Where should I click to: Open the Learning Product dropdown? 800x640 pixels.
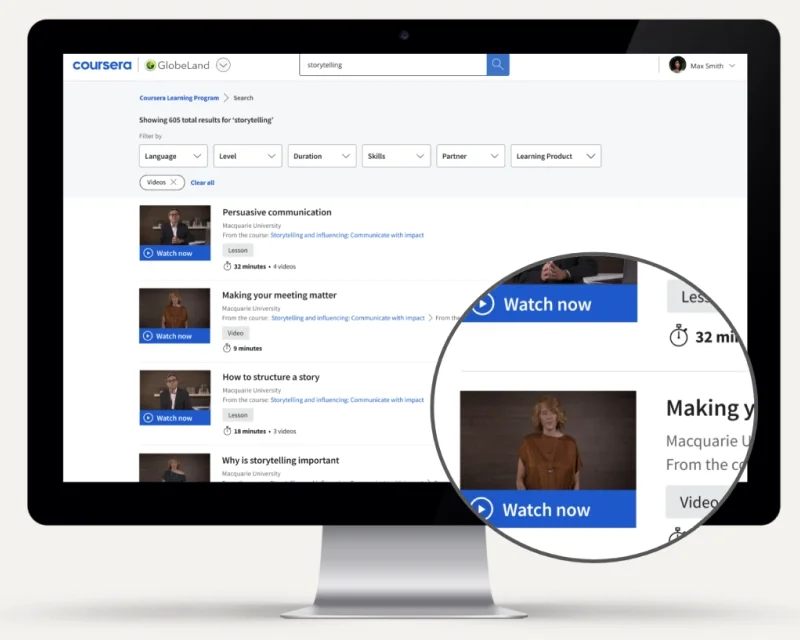(555, 156)
